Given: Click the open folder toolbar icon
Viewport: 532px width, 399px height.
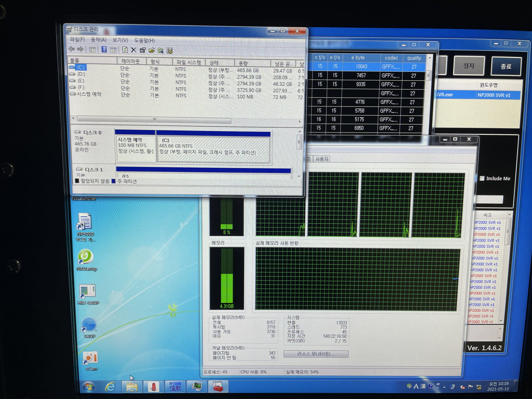Looking at the screenshot, I should point(152,50).
